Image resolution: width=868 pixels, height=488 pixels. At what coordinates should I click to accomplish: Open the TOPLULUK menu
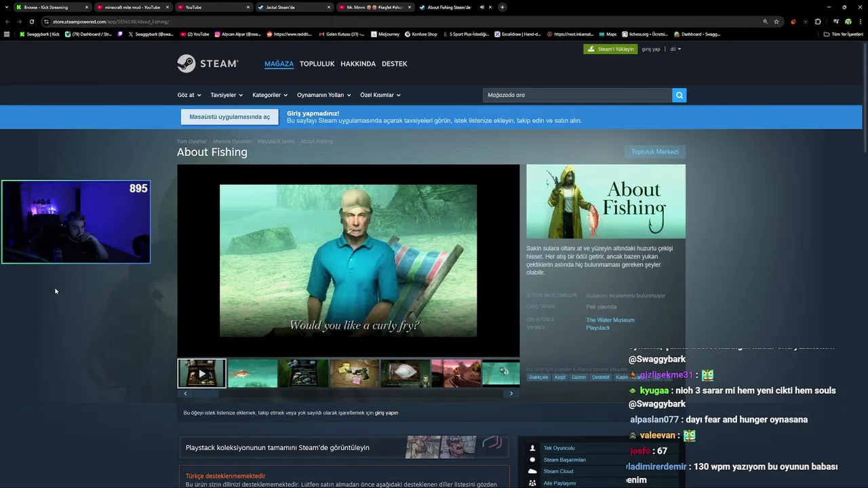click(317, 64)
